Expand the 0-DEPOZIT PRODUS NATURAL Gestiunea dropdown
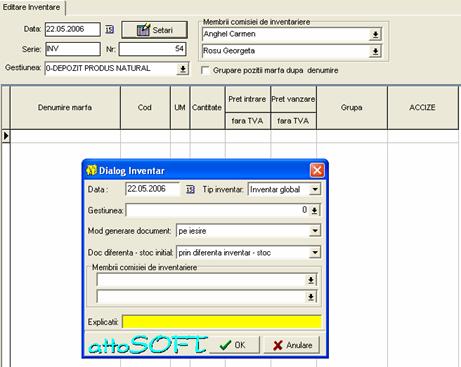Image resolution: width=461 pixels, height=367 pixels. [183, 69]
